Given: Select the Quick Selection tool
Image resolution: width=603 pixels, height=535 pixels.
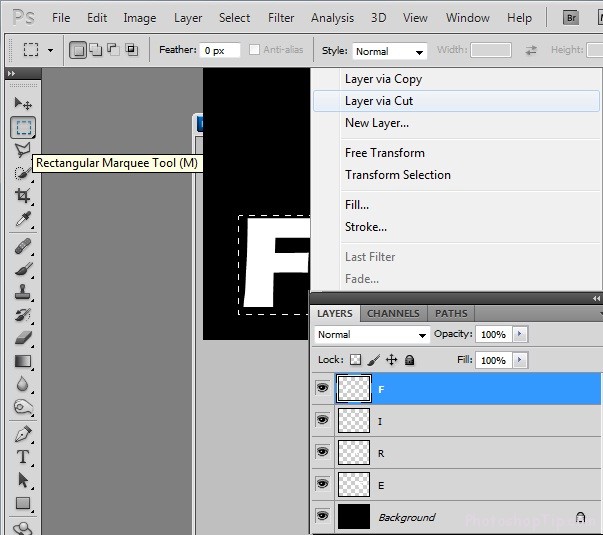Looking at the screenshot, I should point(22,173).
